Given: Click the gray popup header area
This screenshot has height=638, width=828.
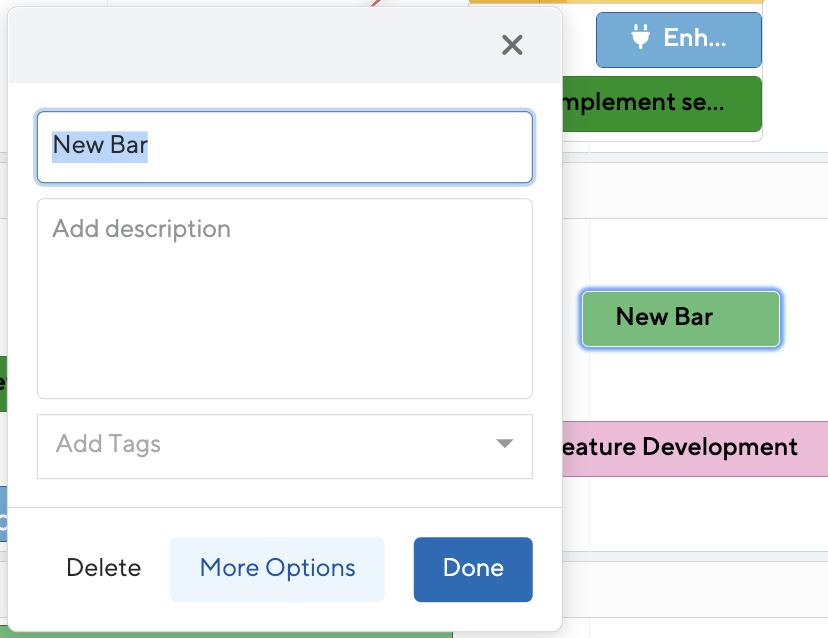Looking at the screenshot, I should (x=253, y=46).
